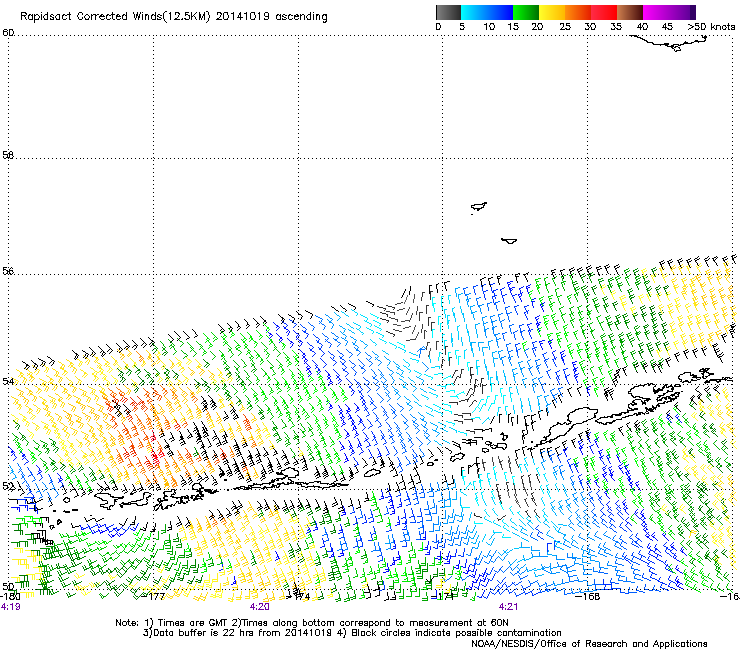740x650 pixels.
Task: Click the longitude label -168
Action: point(588,596)
